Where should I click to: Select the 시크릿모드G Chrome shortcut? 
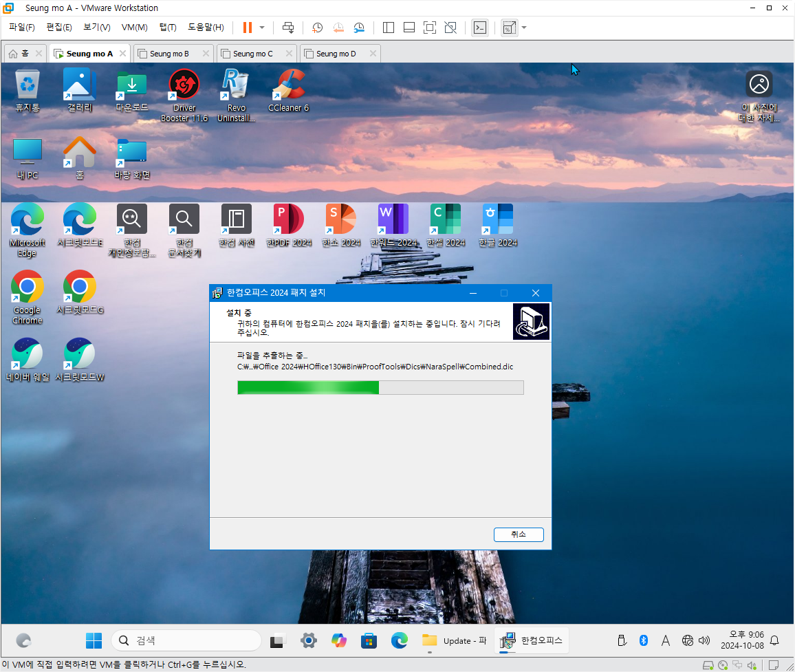point(80,293)
